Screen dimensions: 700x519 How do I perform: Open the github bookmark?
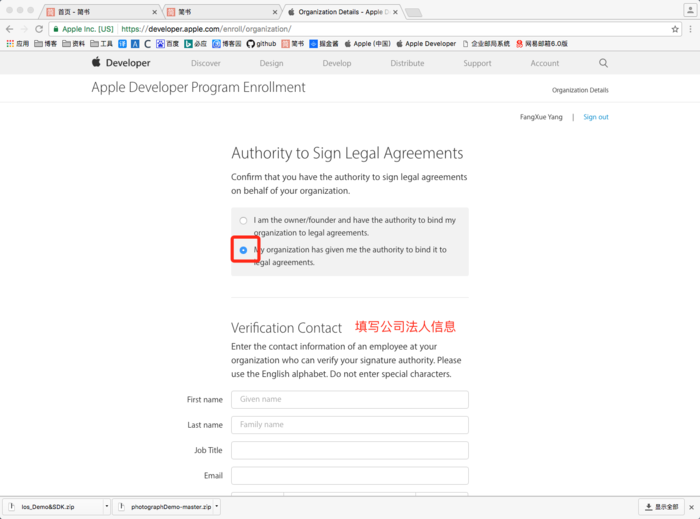(x=261, y=44)
